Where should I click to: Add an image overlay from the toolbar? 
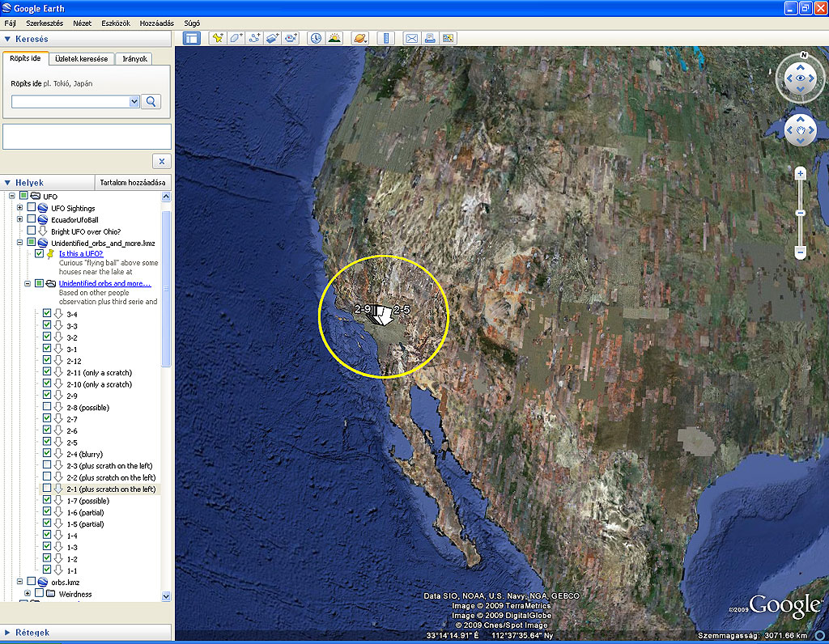273,38
